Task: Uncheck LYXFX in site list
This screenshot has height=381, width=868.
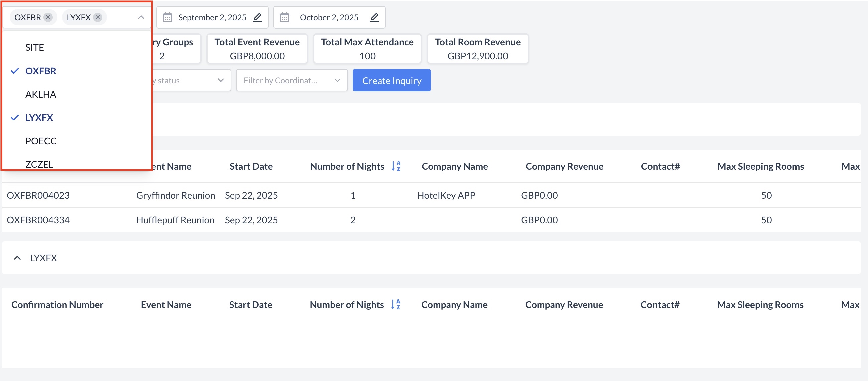Action: 39,118
